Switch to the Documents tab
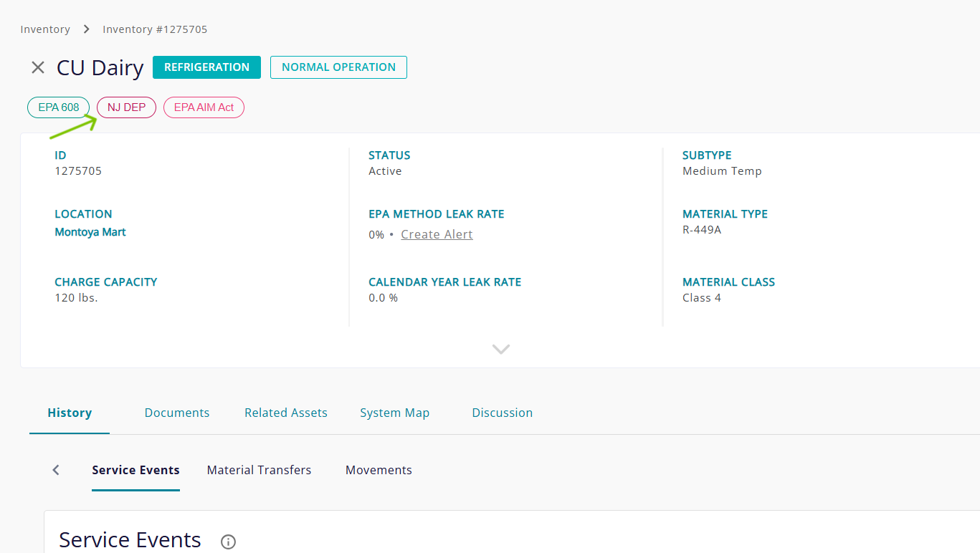Viewport: 980px width, 553px height. point(177,413)
